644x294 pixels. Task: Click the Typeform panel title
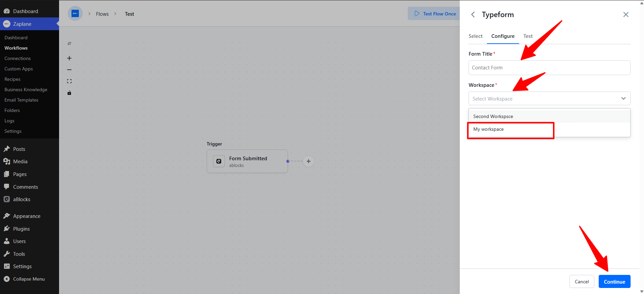[x=498, y=14]
